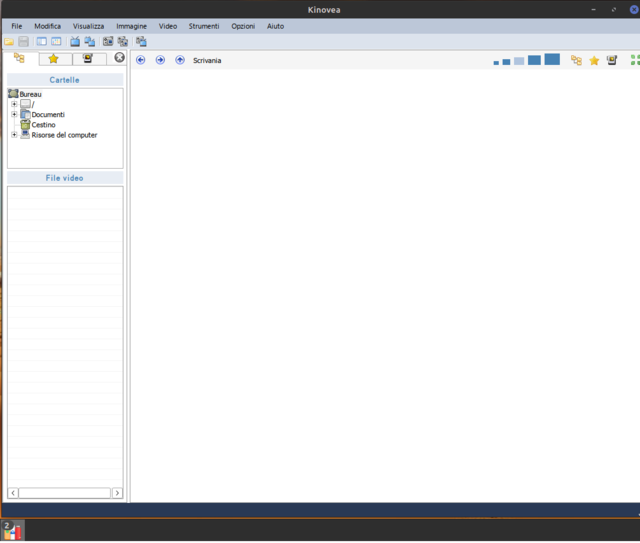The image size is (640, 543).
Task: Select the two playback screens icon
Action: pos(90,41)
